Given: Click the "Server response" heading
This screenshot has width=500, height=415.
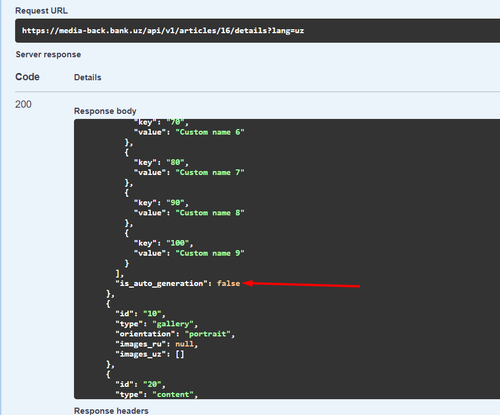Looking at the screenshot, I should pos(48,54).
